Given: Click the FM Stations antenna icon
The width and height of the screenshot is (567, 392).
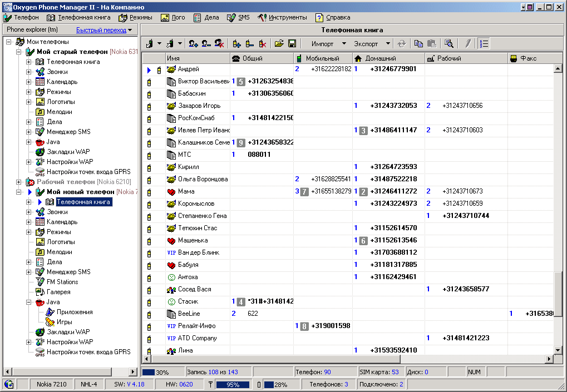Looking at the screenshot, I should pyautogui.click(x=40, y=282).
